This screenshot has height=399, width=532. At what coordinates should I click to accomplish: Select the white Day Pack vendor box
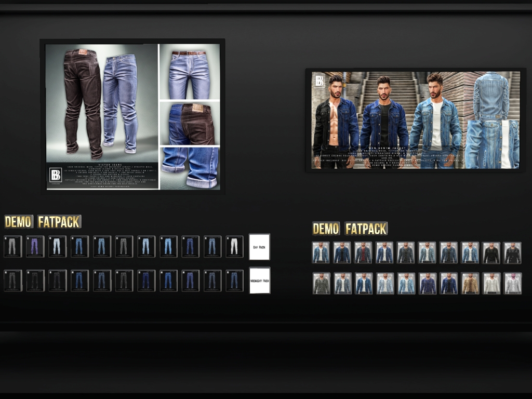[259, 247]
